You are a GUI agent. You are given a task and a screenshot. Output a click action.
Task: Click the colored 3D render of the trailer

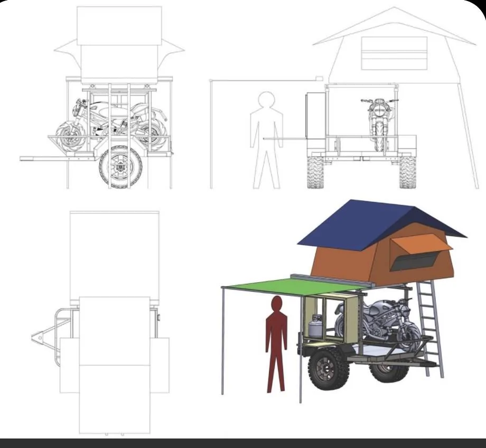[344, 301]
